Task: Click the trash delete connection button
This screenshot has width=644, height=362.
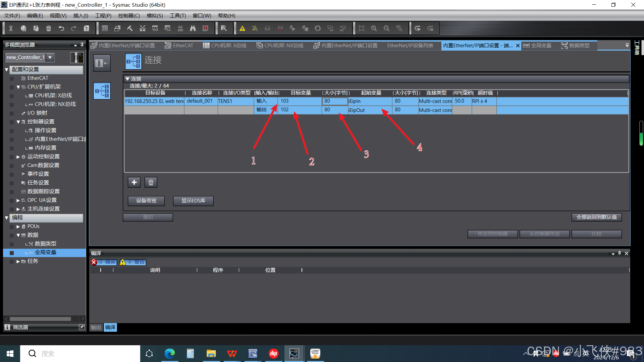Action: (x=151, y=182)
